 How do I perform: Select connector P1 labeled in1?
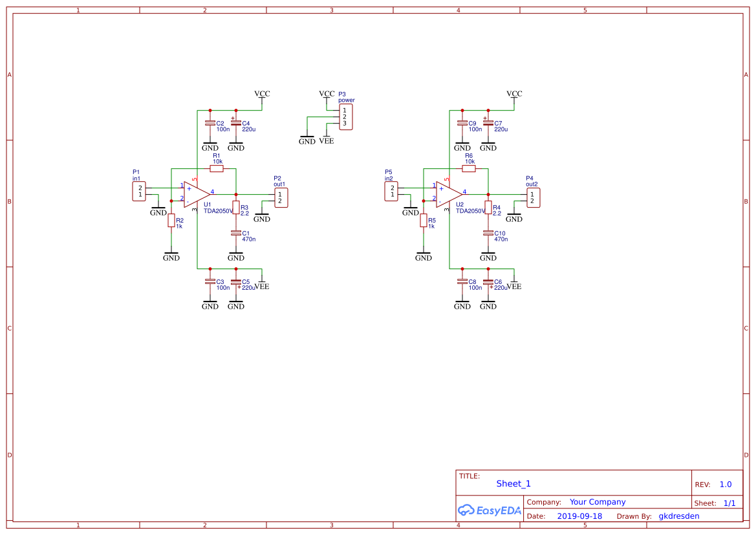click(138, 191)
